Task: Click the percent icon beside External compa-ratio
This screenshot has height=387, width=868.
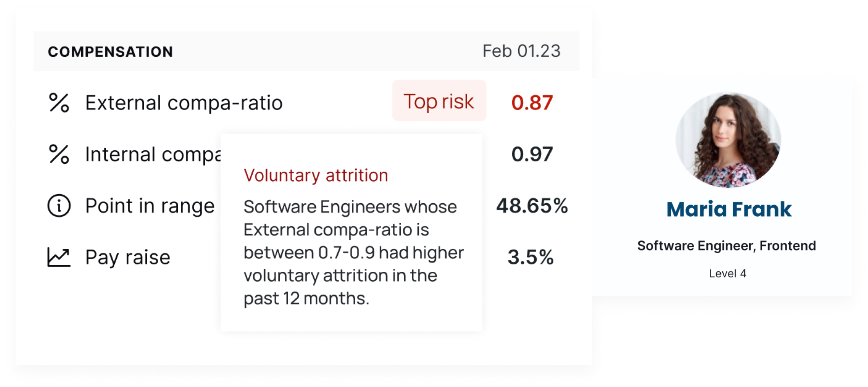Action: pyautogui.click(x=59, y=103)
